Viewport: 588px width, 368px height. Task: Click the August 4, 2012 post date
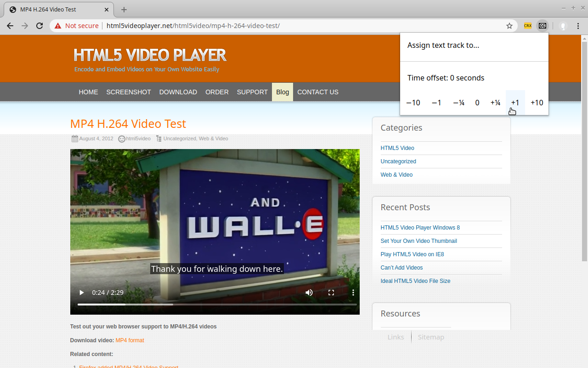click(x=96, y=138)
